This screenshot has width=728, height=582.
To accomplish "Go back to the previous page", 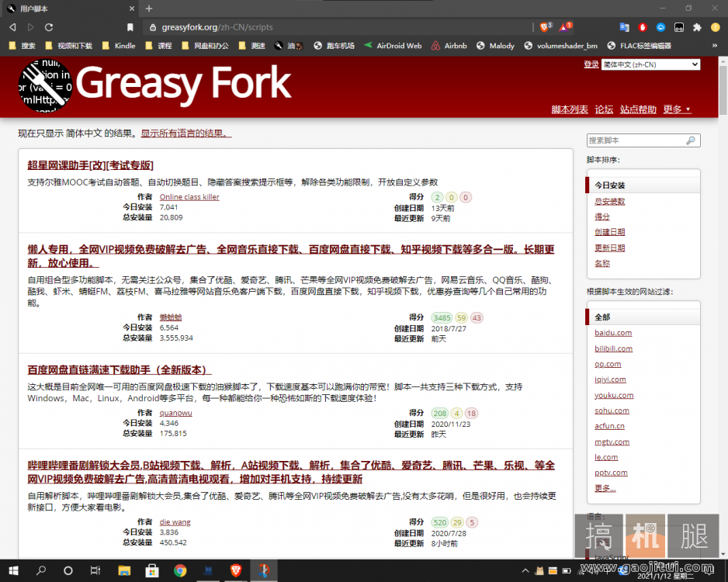I will point(12,27).
